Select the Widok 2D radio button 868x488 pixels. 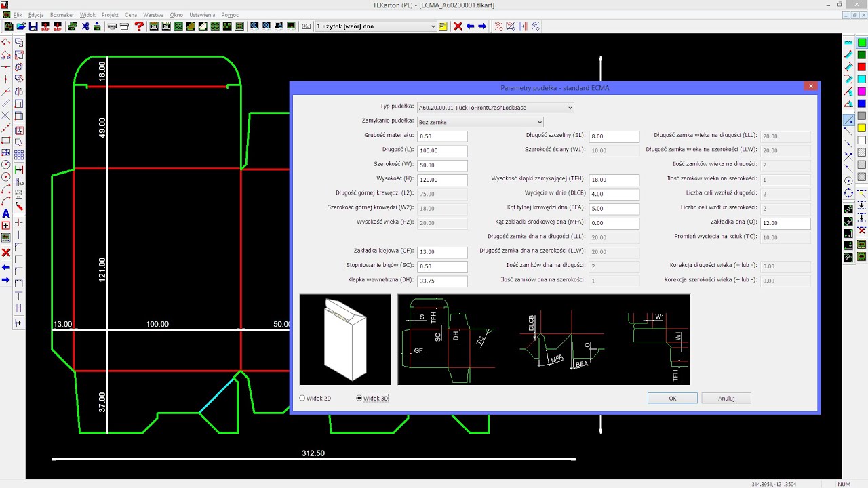[302, 398]
